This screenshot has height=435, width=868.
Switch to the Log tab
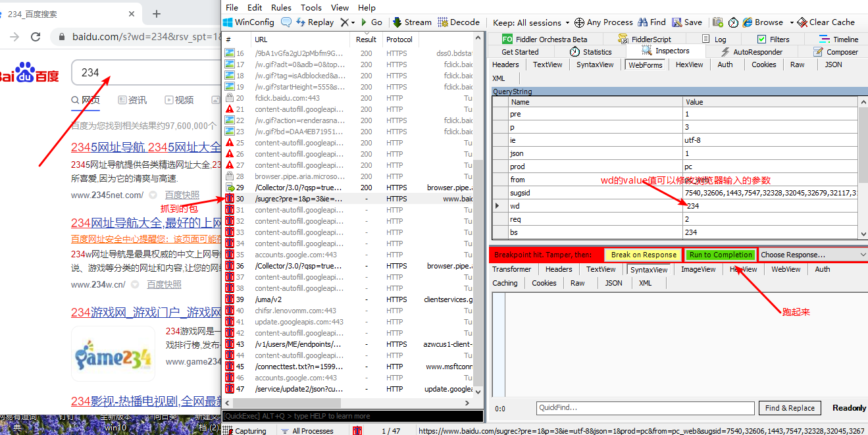point(715,39)
